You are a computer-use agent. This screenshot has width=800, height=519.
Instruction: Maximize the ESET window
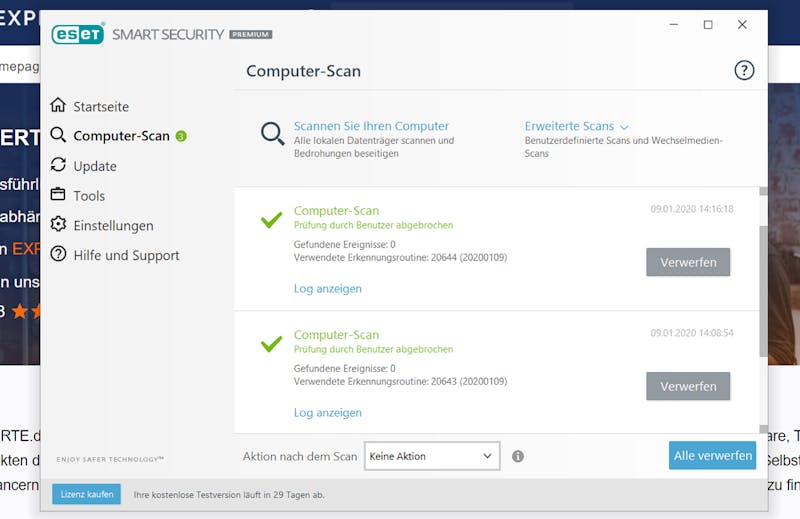(x=708, y=24)
